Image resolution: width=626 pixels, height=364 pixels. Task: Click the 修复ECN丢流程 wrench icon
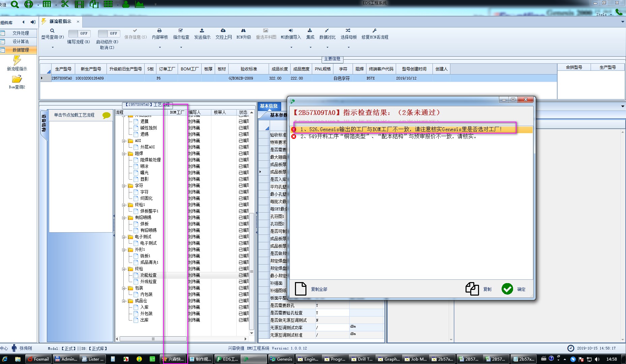(375, 31)
